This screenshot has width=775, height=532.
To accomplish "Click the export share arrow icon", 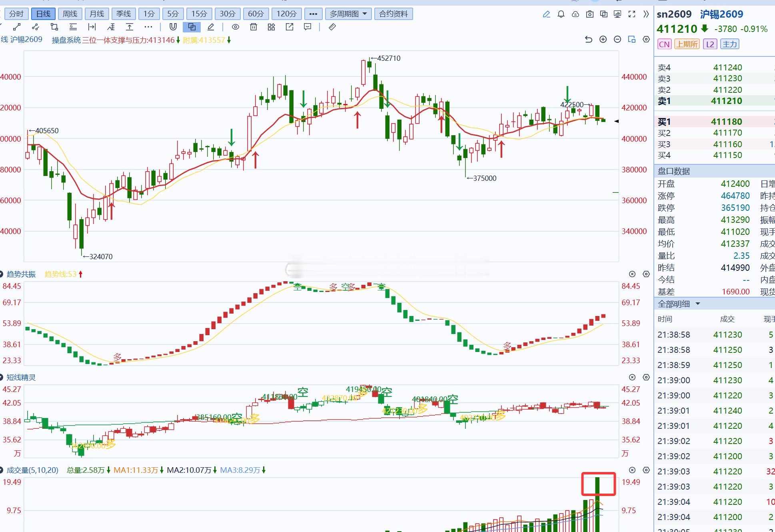I will [290, 27].
